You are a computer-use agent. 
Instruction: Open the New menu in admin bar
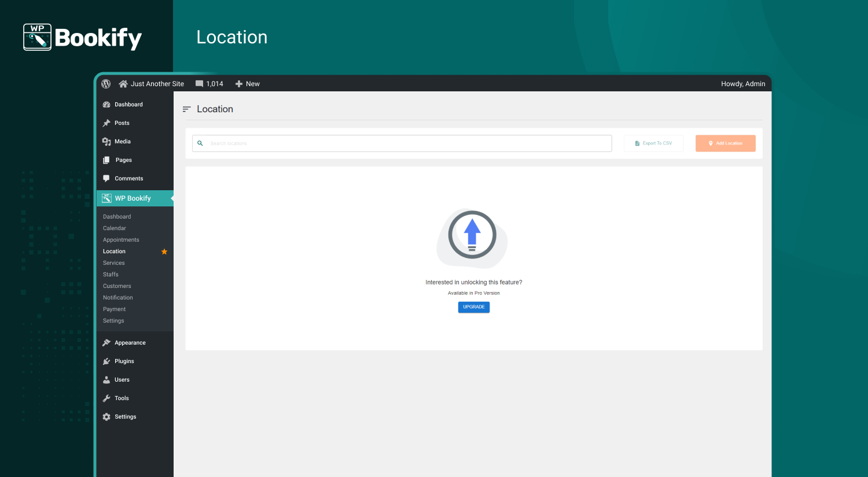pos(248,83)
